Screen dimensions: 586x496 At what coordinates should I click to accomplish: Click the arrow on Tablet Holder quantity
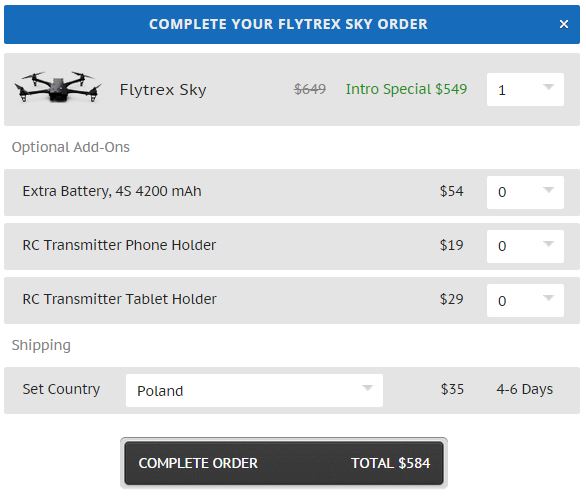548,298
